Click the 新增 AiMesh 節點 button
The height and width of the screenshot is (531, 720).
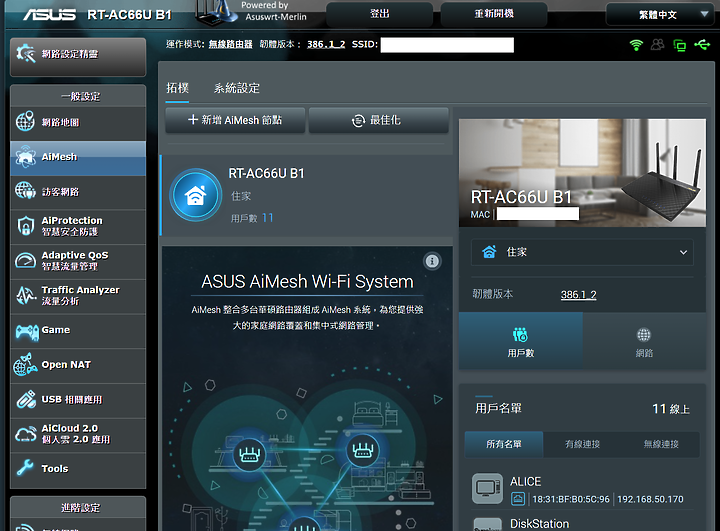point(235,120)
